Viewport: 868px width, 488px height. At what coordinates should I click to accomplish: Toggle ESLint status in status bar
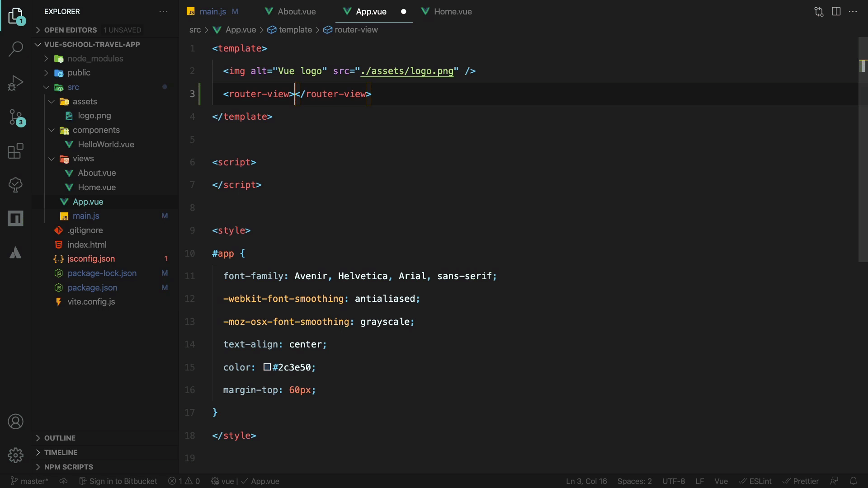(755, 481)
